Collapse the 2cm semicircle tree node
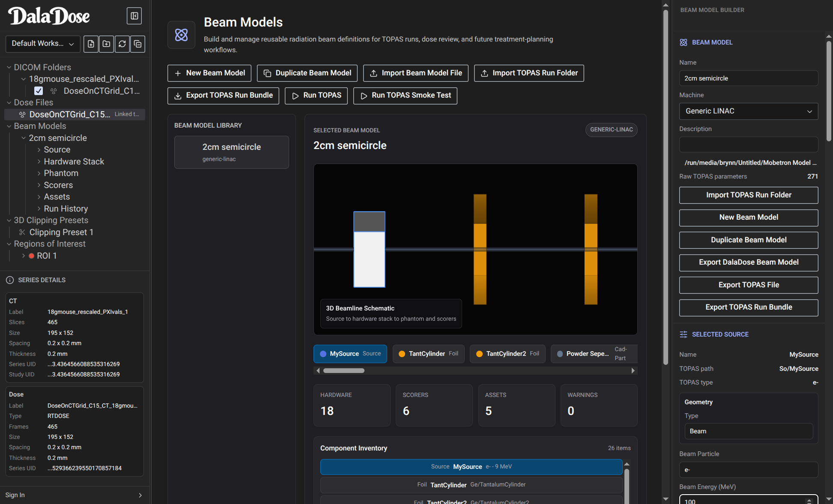Viewport: 833px width, 504px height. 24,138
